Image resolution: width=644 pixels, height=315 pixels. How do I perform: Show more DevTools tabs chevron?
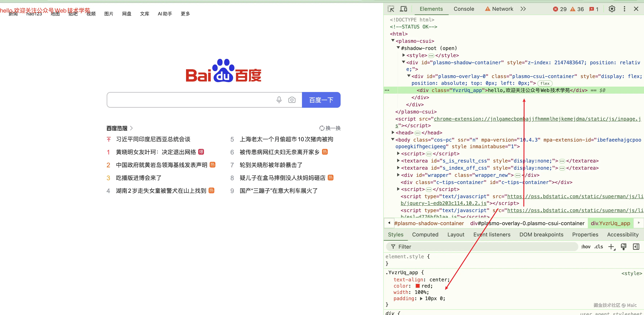pyautogui.click(x=523, y=9)
